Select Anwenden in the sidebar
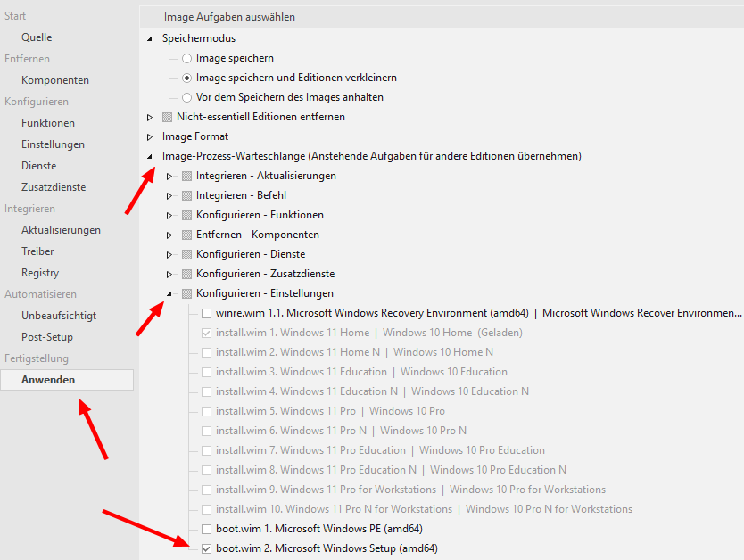Image resolution: width=744 pixels, height=560 pixels. (67, 380)
